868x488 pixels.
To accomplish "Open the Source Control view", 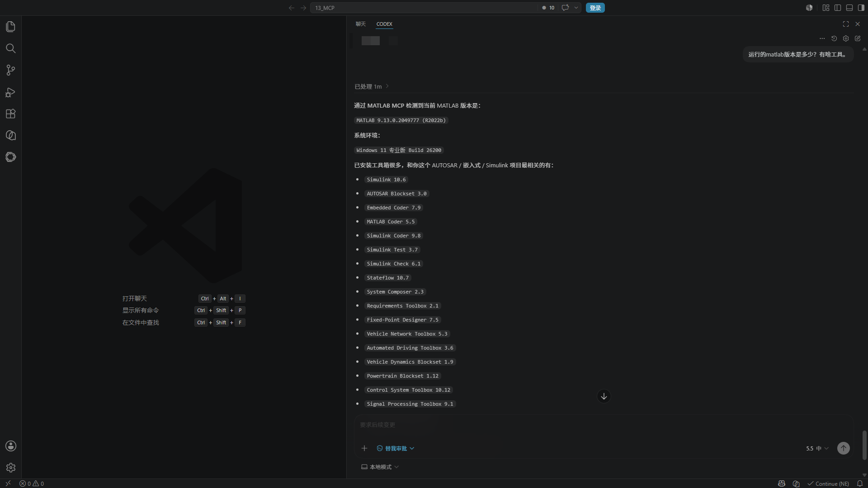I will [x=10, y=70].
